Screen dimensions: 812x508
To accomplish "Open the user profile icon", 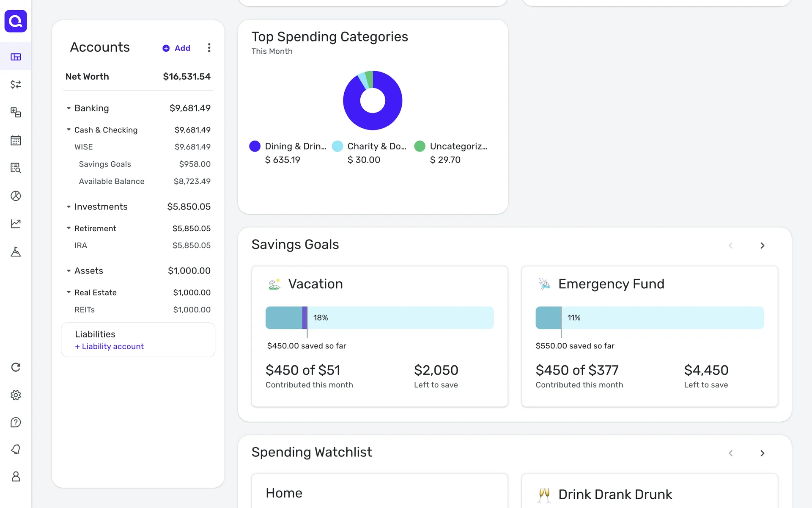I will click(16, 477).
